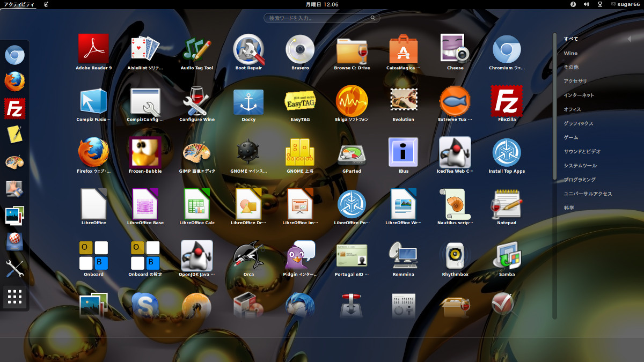Launch LibreOffice Draw

click(x=248, y=203)
